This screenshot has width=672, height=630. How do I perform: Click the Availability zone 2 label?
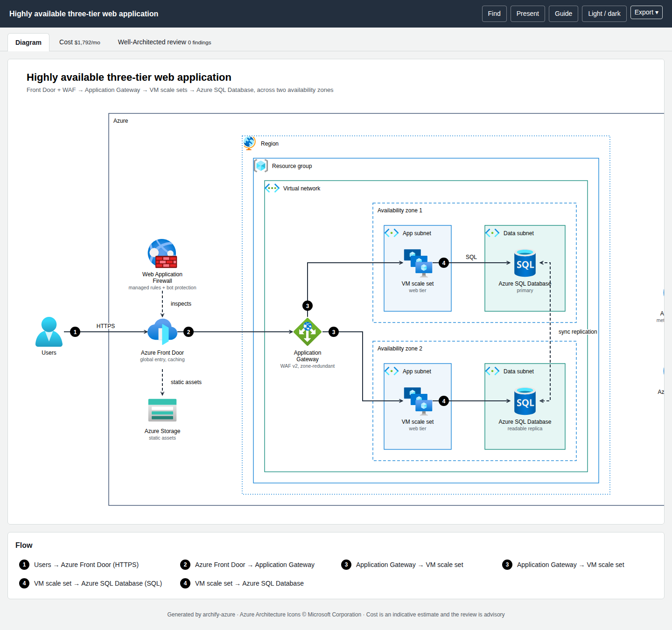400,349
